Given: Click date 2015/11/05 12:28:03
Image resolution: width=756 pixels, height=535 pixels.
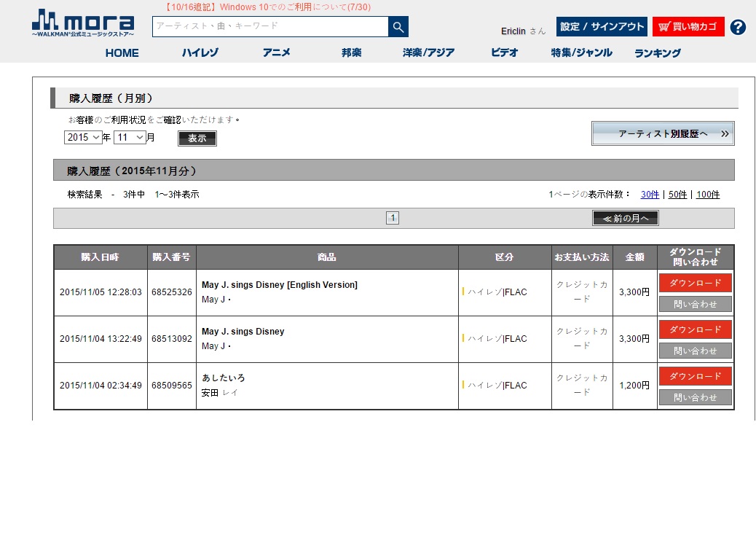Looking at the screenshot, I should pyautogui.click(x=101, y=292).
